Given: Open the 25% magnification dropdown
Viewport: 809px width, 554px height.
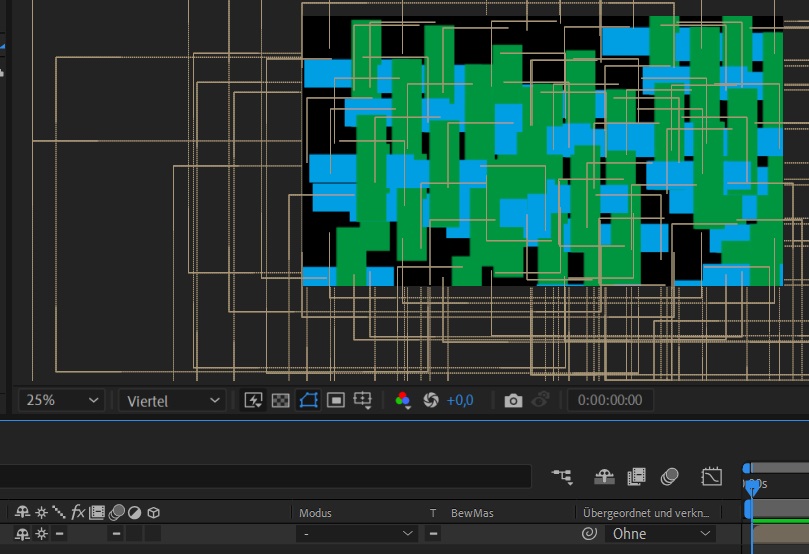Looking at the screenshot, I should 61,400.
